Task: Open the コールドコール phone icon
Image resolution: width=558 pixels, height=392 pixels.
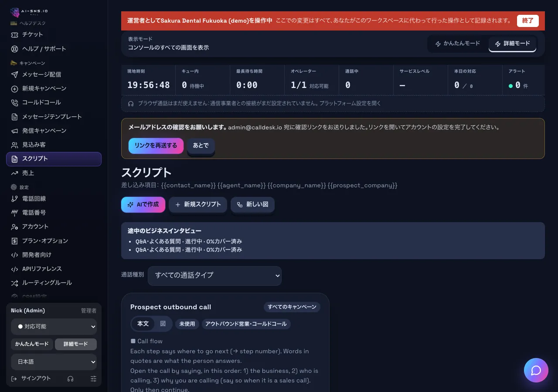Action: pyautogui.click(x=14, y=102)
